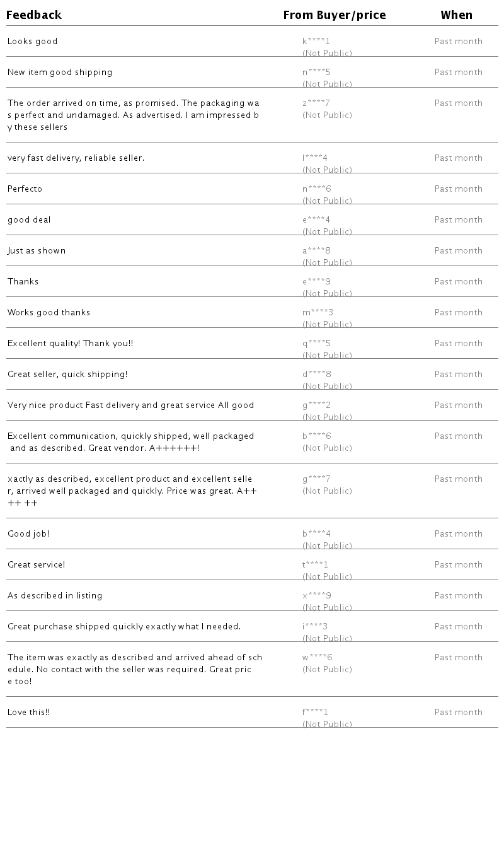Viewport: 504px width, 845px height.
Task: Click the "Perfecto" feedback comment
Action: tap(25, 189)
